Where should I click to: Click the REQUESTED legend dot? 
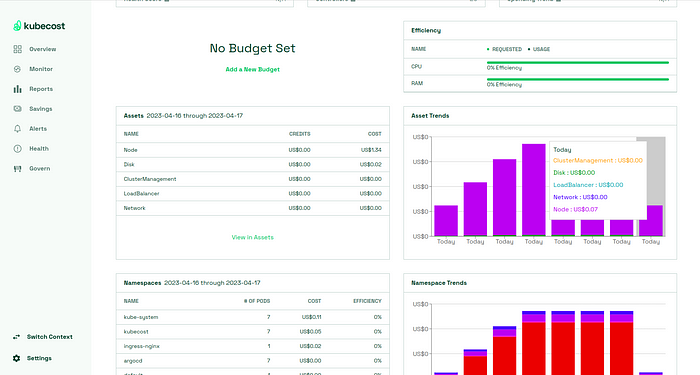[x=488, y=49]
